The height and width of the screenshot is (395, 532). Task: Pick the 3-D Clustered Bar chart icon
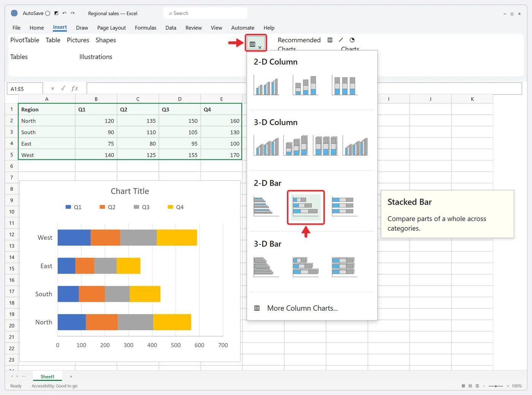[x=266, y=267]
